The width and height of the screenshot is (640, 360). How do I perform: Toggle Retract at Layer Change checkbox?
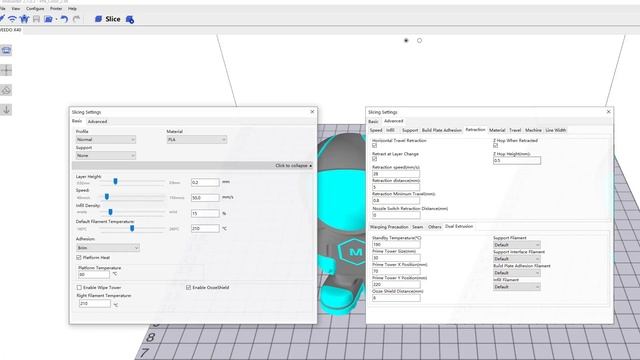pos(374,159)
